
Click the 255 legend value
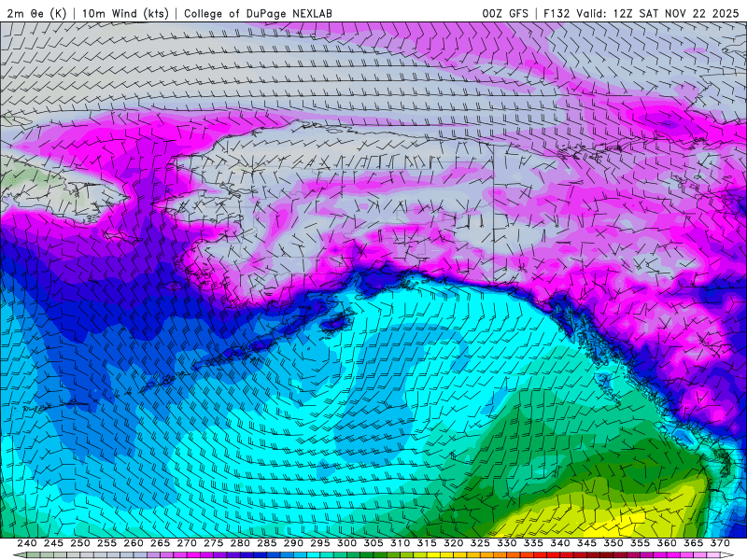click(106, 543)
